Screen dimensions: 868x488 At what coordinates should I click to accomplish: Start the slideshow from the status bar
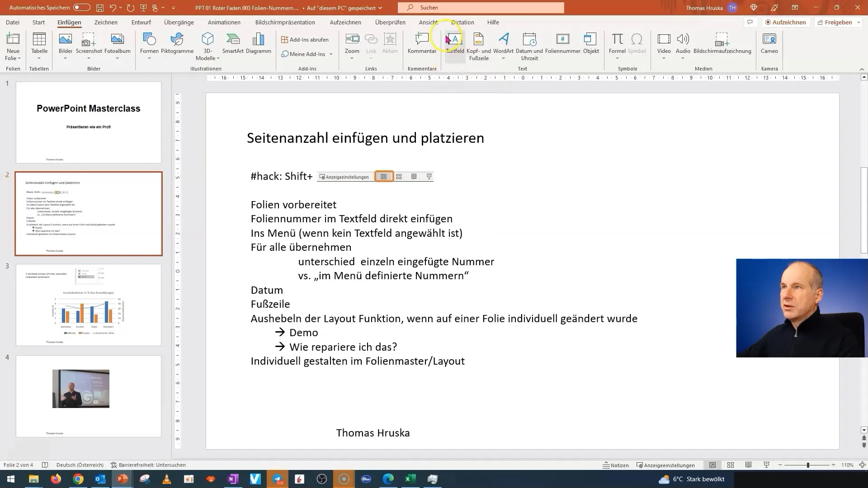click(766, 465)
